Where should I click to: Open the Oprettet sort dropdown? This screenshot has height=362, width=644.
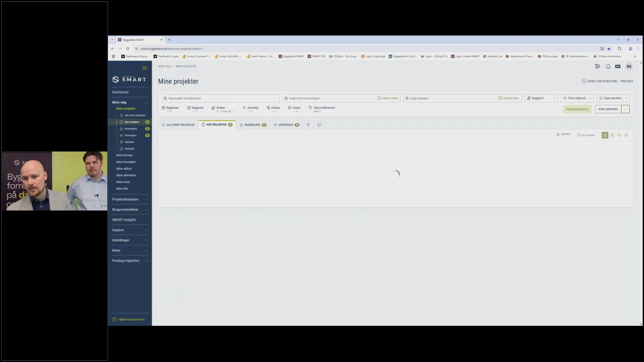tap(563, 135)
